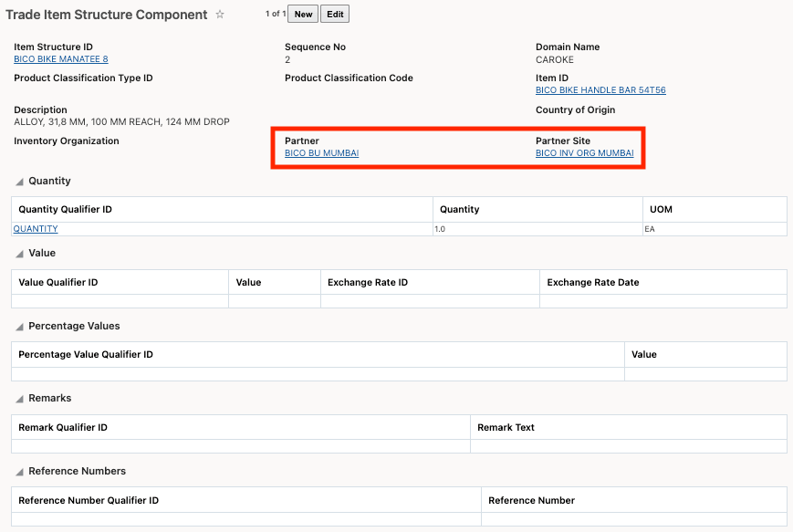
Task: Open BICO INV ORG MUMBAI partner site
Action: coord(584,153)
